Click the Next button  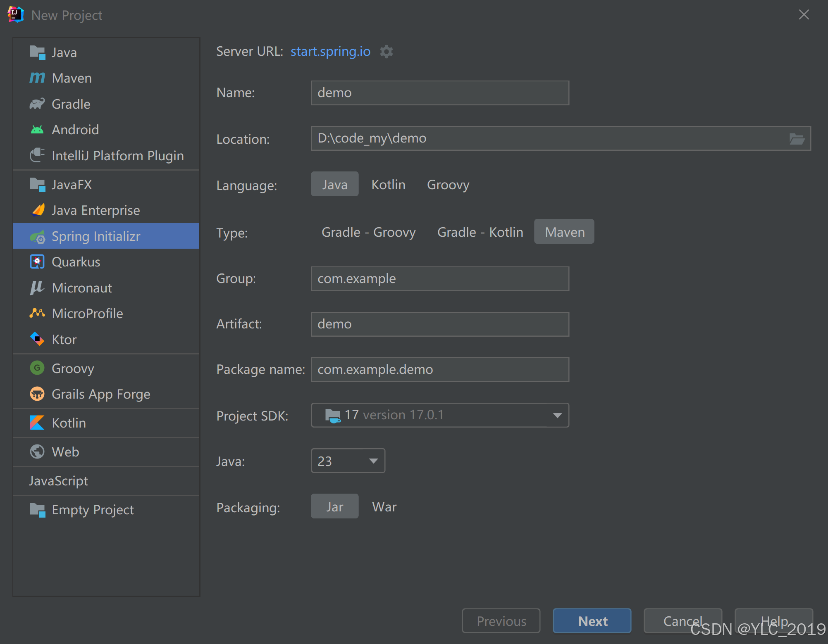[x=592, y=621]
